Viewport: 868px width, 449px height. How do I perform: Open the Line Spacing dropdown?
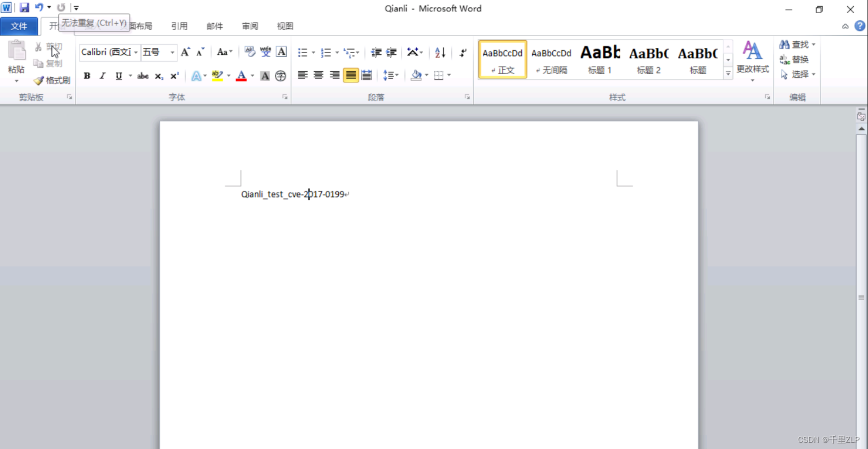(390, 75)
